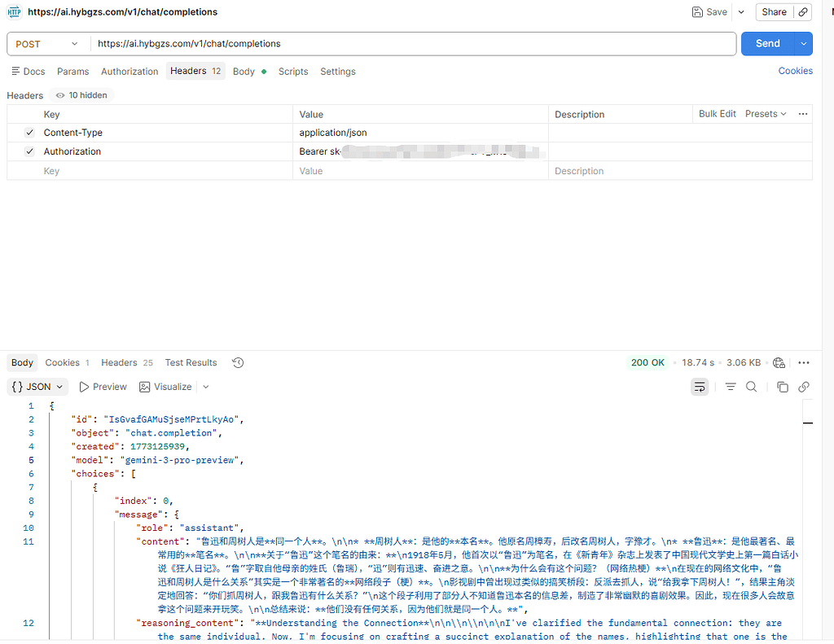Switch to response Cookies tab
The height and width of the screenshot is (644, 834).
pos(67,362)
